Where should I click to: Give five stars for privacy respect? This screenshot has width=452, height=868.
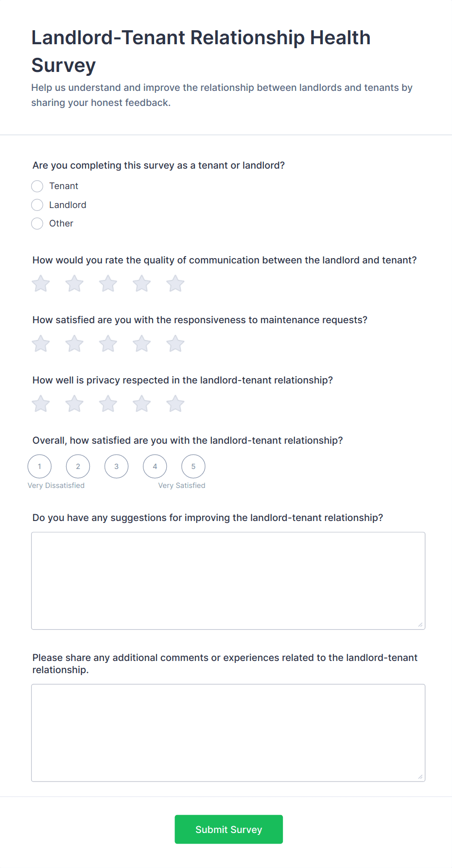(175, 403)
